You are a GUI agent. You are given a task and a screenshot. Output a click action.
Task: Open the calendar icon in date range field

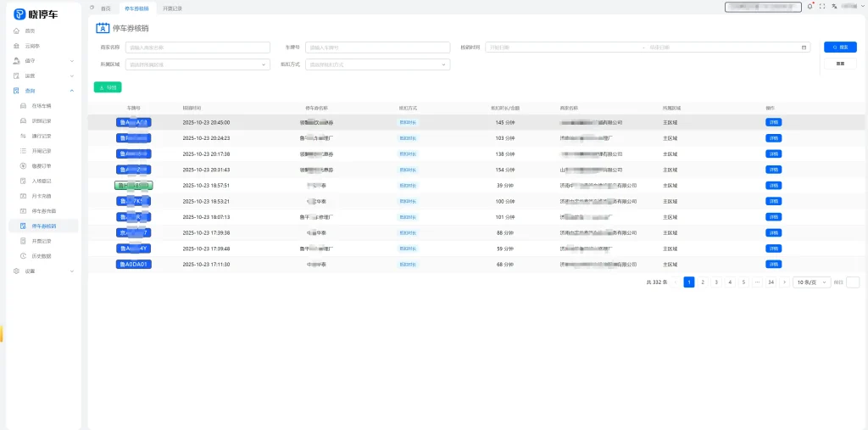804,47
